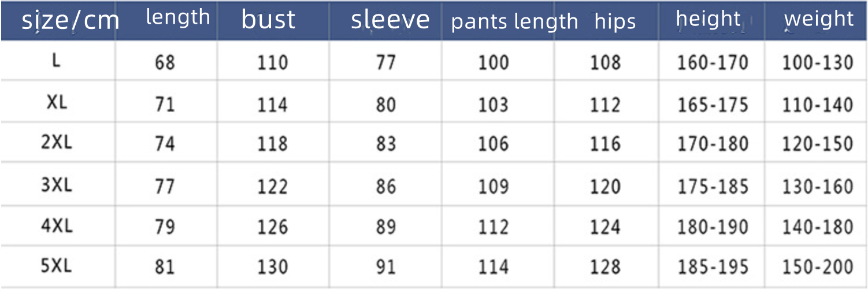Click the 'XL' size row label
Image resolution: width=868 pixels, height=289 pixels.
click(x=57, y=103)
